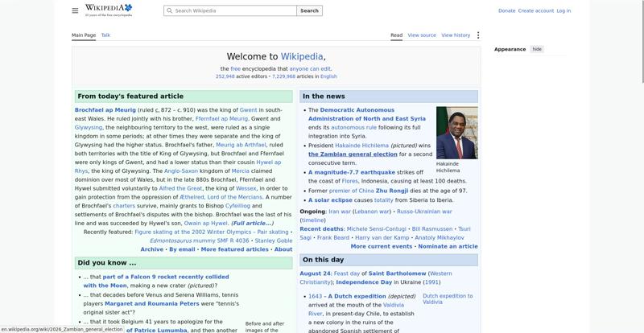
Task: Open More featured articles link
Action: pos(234,249)
